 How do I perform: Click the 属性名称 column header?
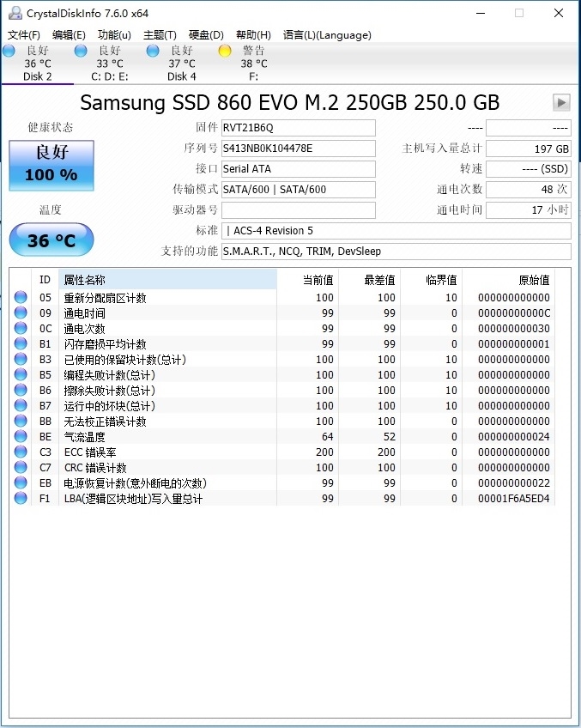pos(167,280)
